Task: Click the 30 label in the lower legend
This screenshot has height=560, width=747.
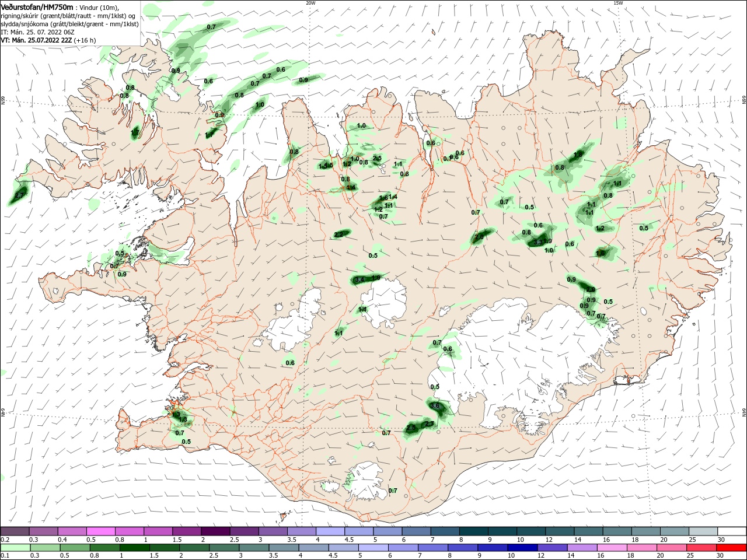Action: pyautogui.click(x=721, y=556)
